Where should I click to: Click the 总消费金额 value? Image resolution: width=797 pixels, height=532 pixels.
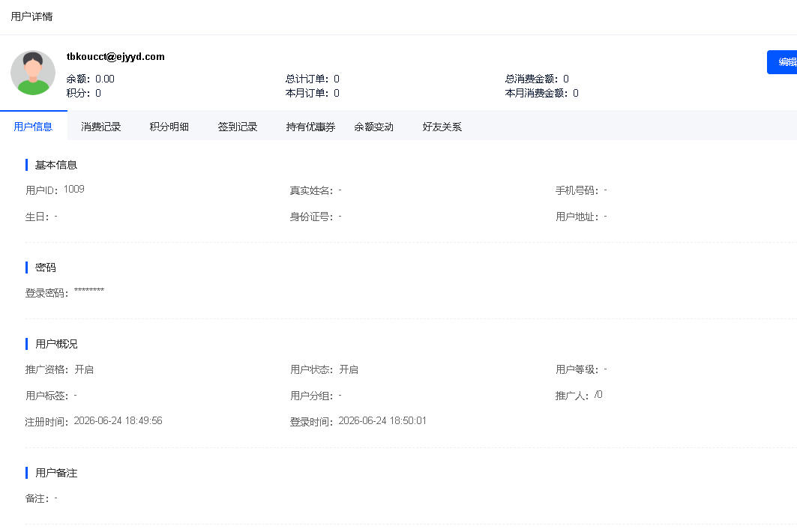566,79
